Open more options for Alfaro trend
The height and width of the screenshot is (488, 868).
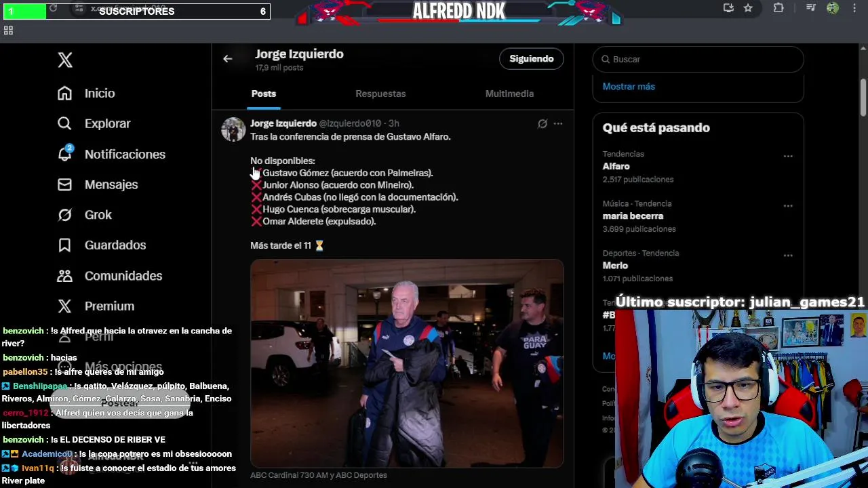pyautogui.click(x=788, y=157)
